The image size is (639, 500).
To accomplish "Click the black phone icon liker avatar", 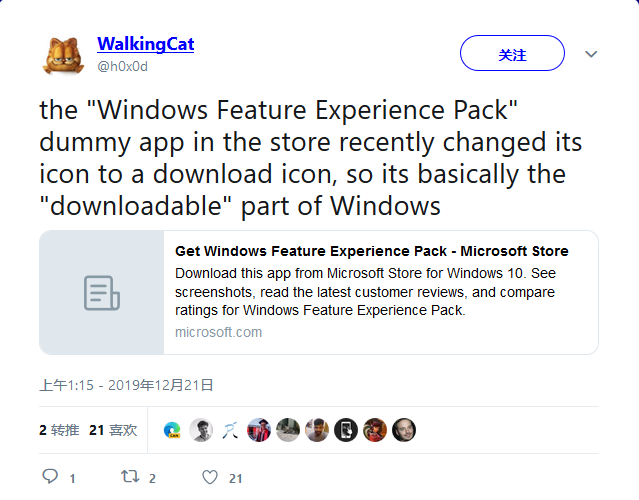I will pos(346,430).
